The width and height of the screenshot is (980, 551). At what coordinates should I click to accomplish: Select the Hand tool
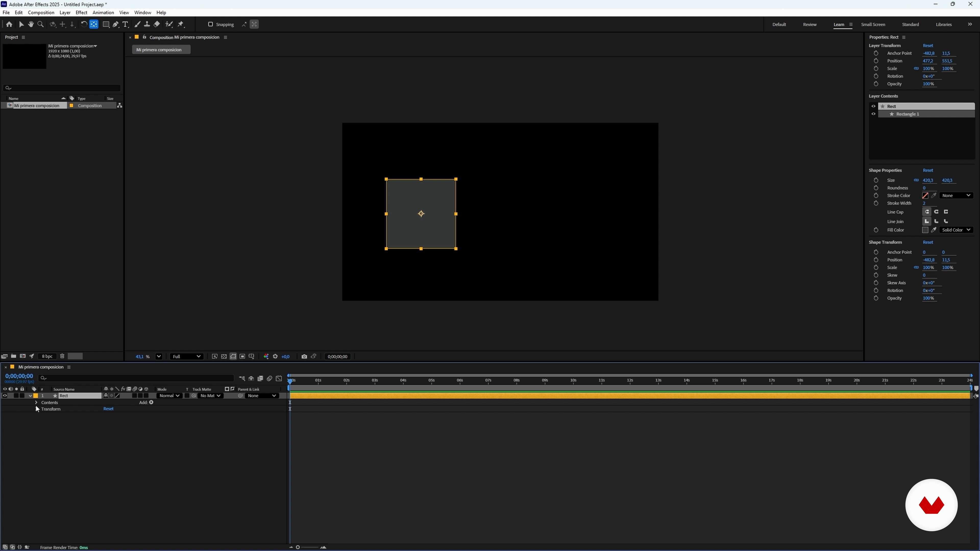(31, 24)
